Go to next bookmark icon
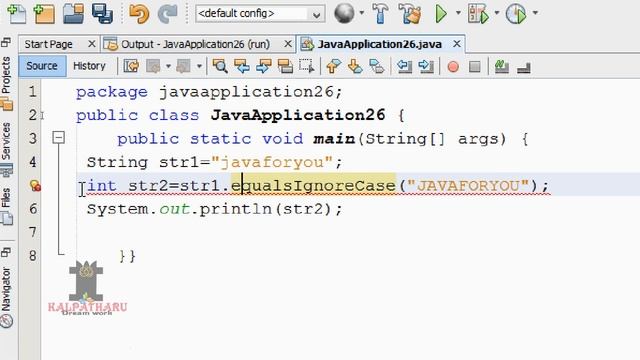640x360 pixels. tap(355, 66)
